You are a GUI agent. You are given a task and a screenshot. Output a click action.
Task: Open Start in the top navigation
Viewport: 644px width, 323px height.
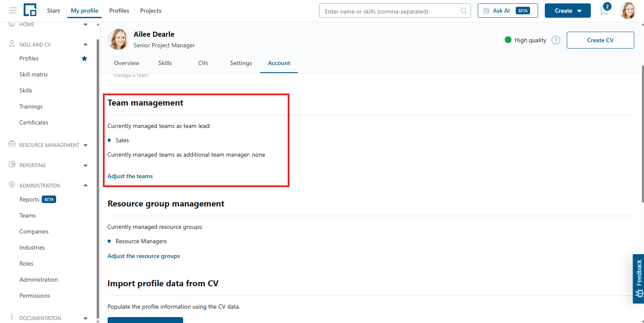(53, 11)
